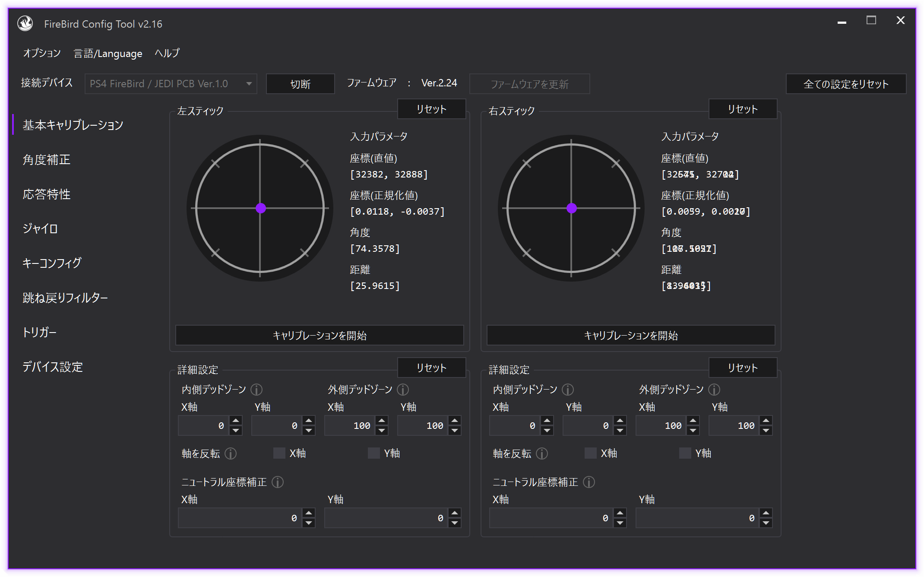The height and width of the screenshot is (577, 924).
Task: Open the 接続デバイス dropdown
Action: (x=171, y=84)
